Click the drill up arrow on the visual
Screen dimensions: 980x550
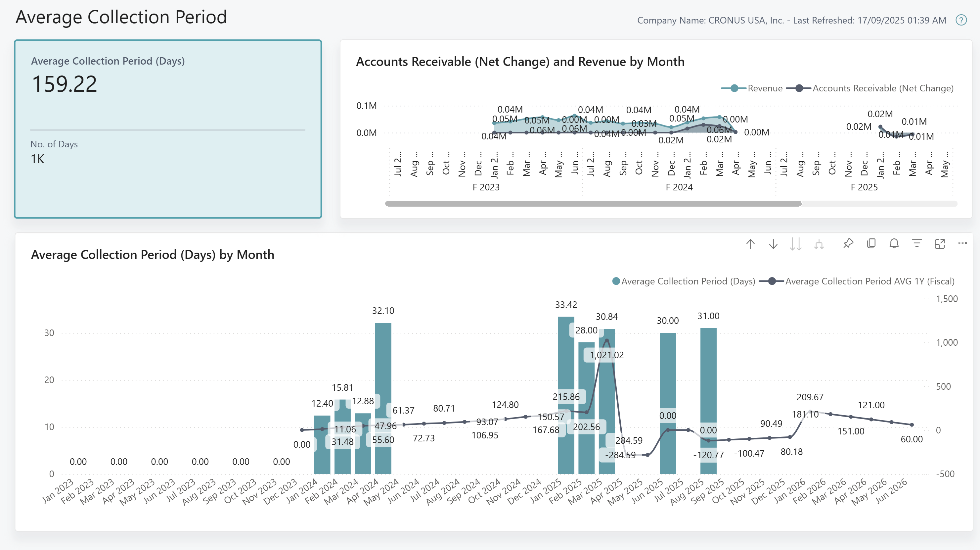(751, 244)
